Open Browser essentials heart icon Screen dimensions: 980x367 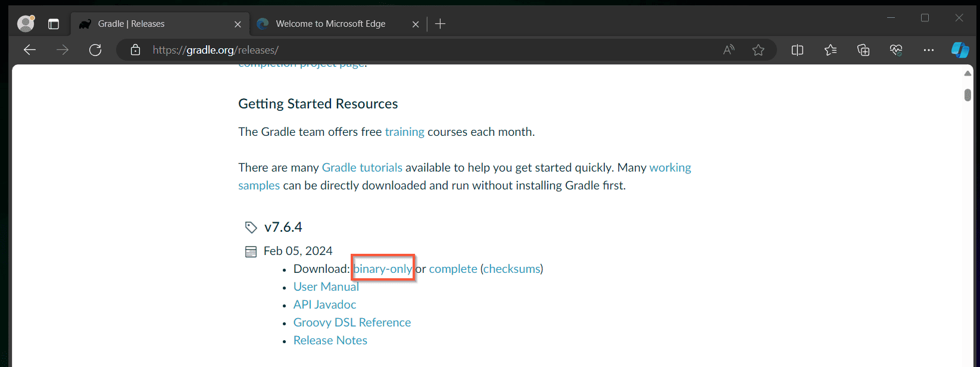[x=896, y=50]
